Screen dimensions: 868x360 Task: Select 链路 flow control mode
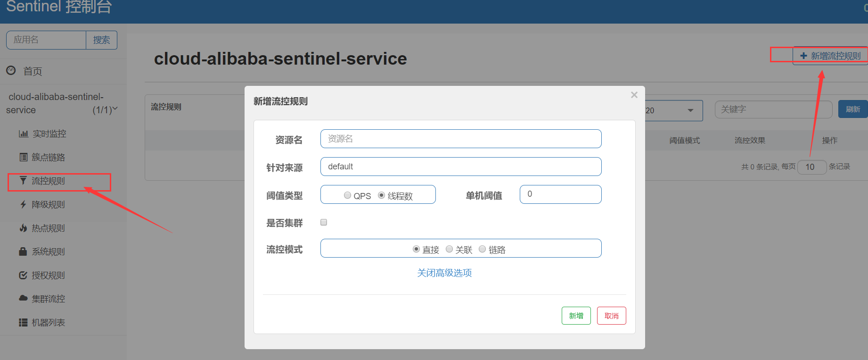tap(482, 249)
